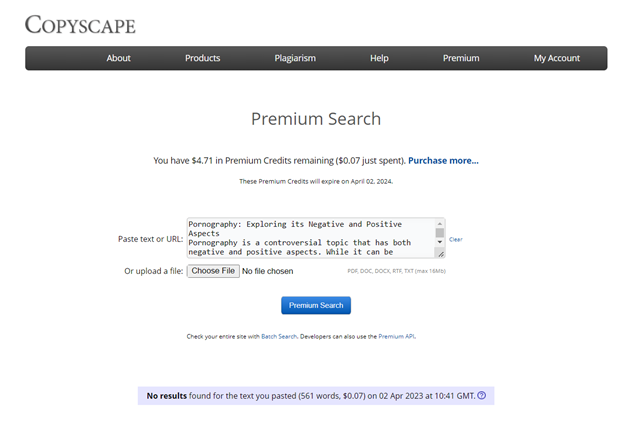The width and height of the screenshot is (624, 422).
Task: Open the Help menu
Action: [379, 58]
